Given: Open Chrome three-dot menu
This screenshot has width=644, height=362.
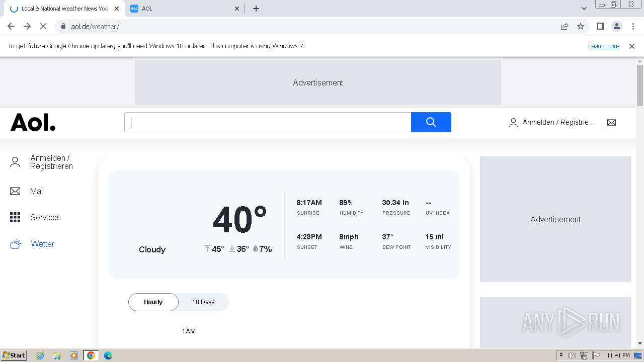Looking at the screenshot, I should coord(633,26).
